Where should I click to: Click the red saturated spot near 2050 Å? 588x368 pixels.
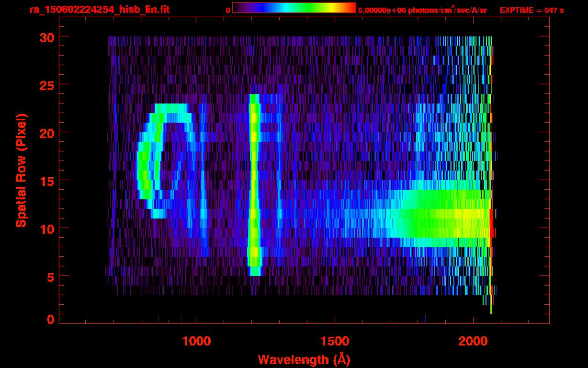pyautogui.click(x=492, y=225)
